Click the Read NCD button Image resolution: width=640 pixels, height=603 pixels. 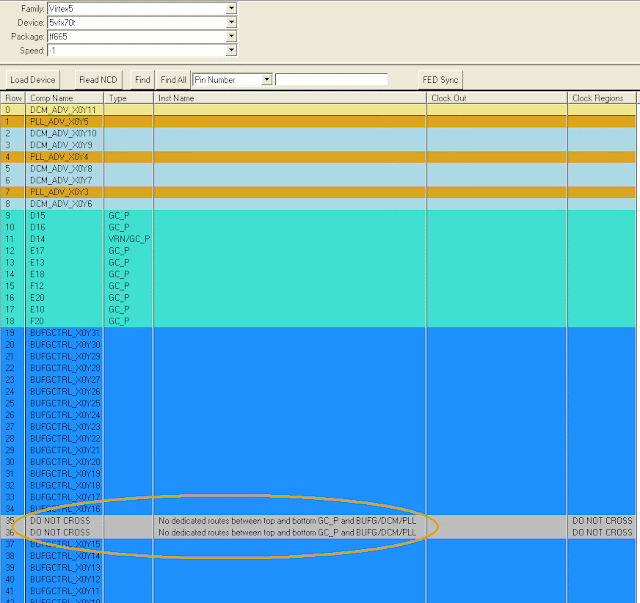point(98,80)
